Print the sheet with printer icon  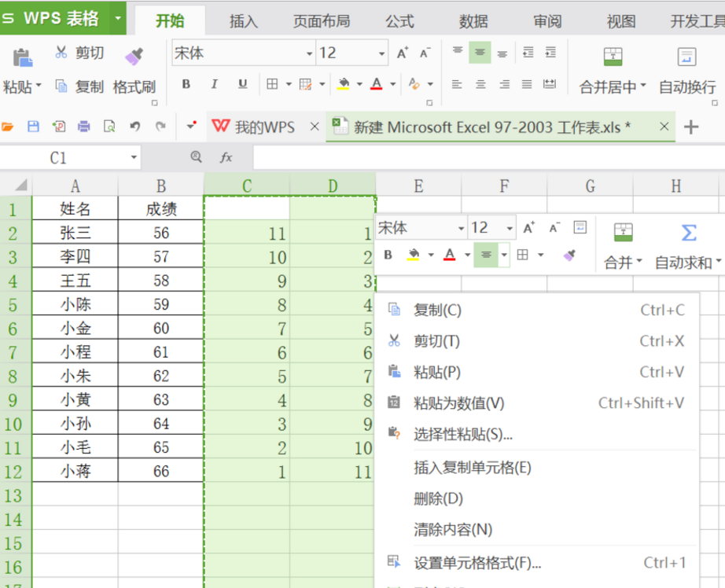tap(83, 127)
